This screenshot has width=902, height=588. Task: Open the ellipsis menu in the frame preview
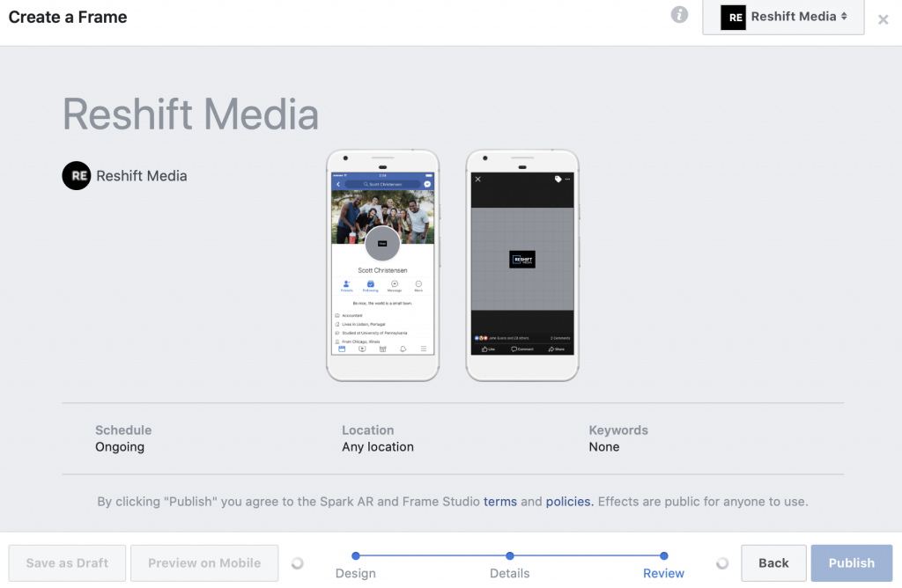(x=568, y=180)
